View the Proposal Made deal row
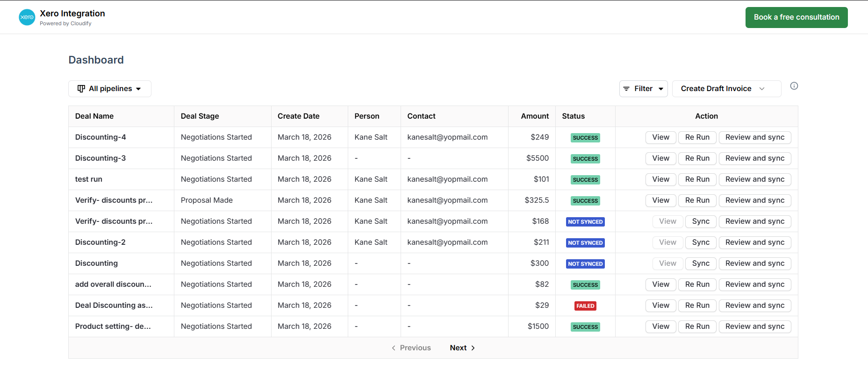Screen dimensions: 868x383 pyautogui.click(x=661, y=200)
